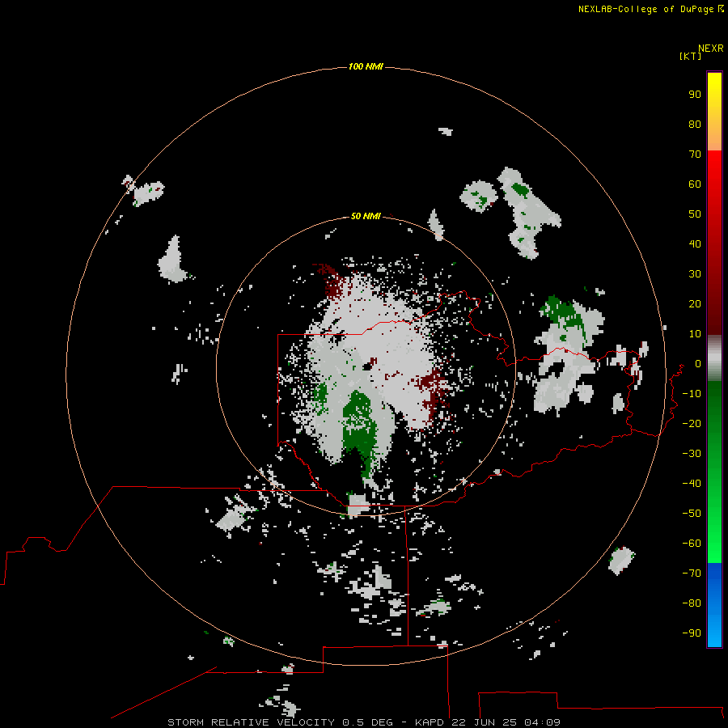Click the 30 value on the velocity scale
Viewport: 728px width, 728px height.
click(x=695, y=274)
